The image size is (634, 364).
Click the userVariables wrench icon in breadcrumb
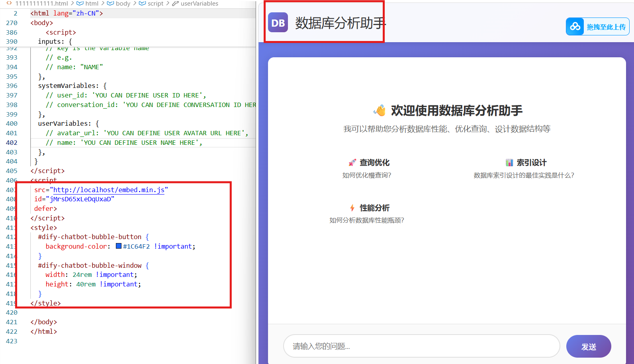click(175, 3)
